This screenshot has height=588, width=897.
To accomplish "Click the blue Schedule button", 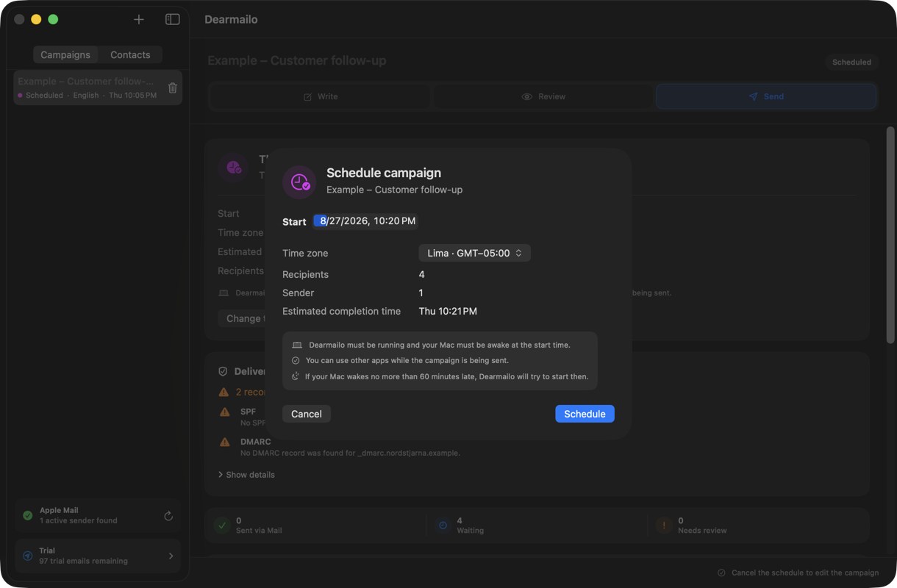I will [585, 414].
